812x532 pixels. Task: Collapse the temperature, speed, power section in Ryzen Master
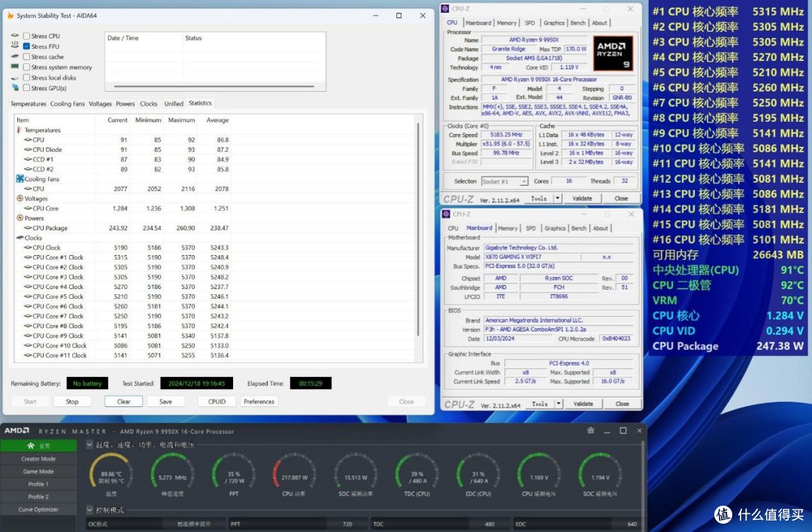point(89,445)
